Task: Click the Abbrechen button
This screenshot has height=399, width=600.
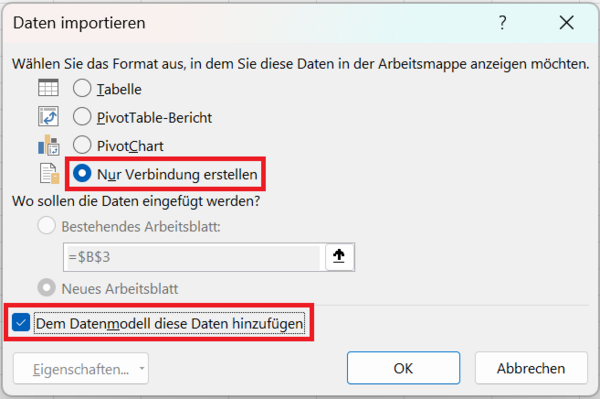Action: coord(531,368)
